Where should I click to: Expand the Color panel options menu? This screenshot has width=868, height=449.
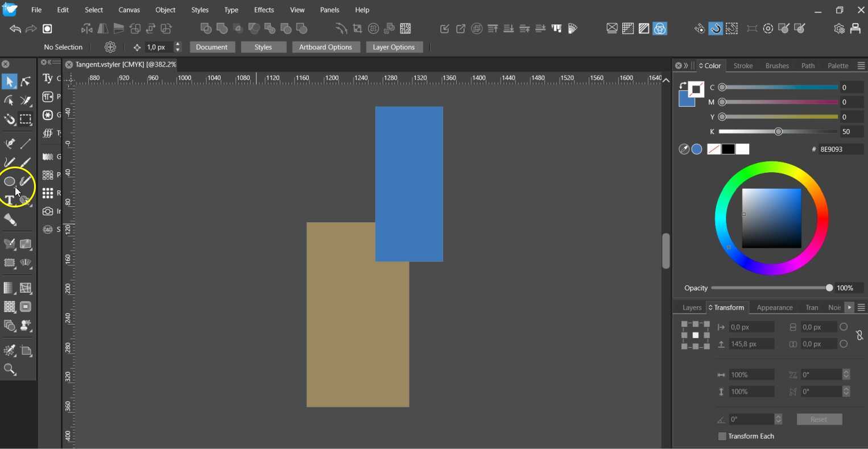click(x=861, y=66)
